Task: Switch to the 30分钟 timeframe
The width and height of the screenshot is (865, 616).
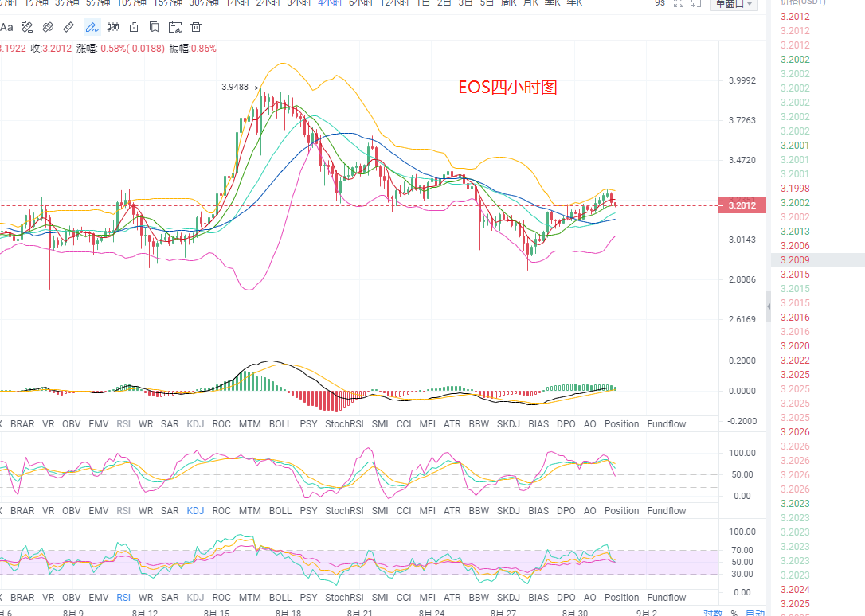Action: (204, 3)
